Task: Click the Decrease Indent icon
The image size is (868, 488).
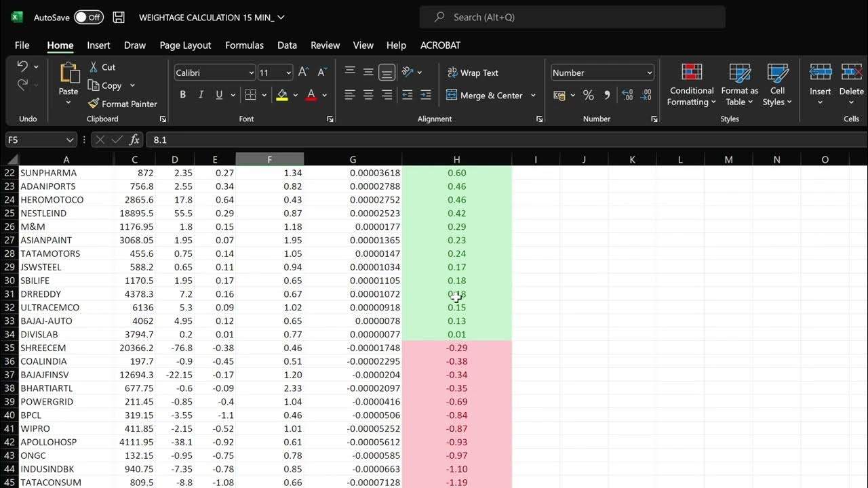Action: click(x=408, y=95)
